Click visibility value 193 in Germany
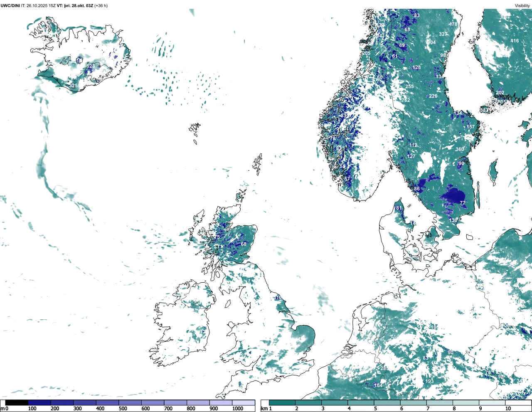The width and height of the screenshot is (532, 412). (x=429, y=381)
